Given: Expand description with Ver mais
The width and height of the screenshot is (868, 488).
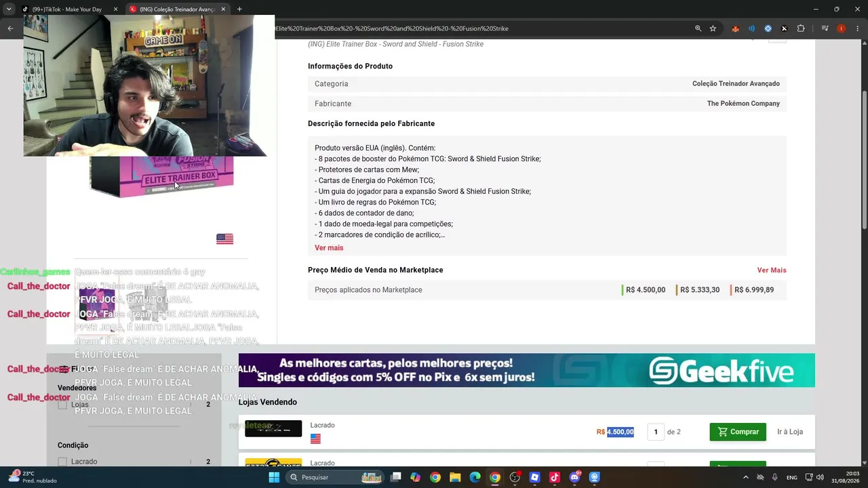Looking at the screenshot, I should tap(329, 248).
